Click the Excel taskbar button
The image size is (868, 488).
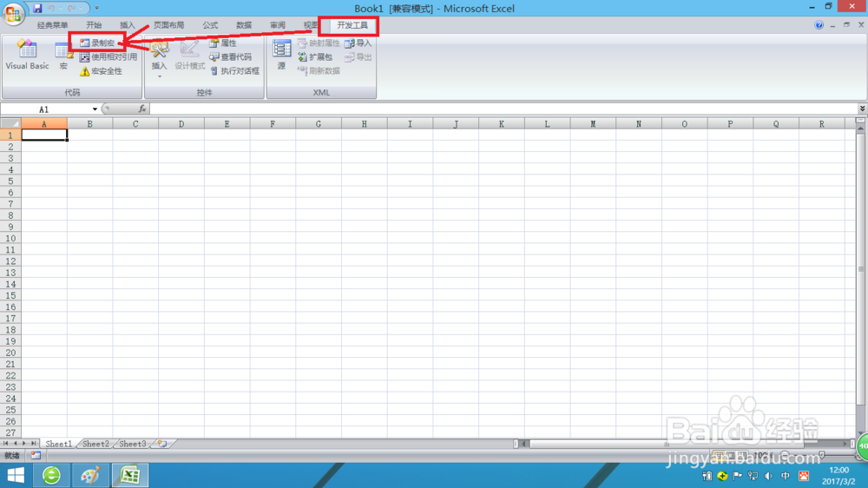point(130,475)
